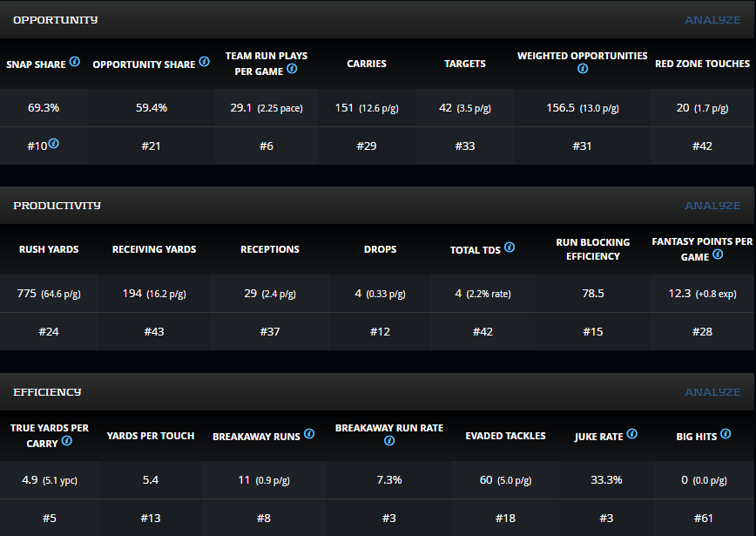
Task: Open Analyze link for Productivity section
Action: tap(712, 206)
